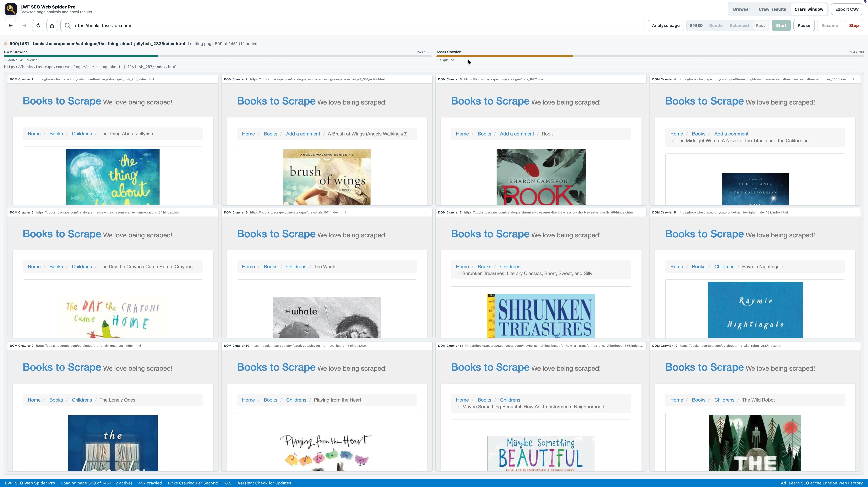The image size is (868, 487).
Task: Click the Resume button
Action: click(829, 26)
